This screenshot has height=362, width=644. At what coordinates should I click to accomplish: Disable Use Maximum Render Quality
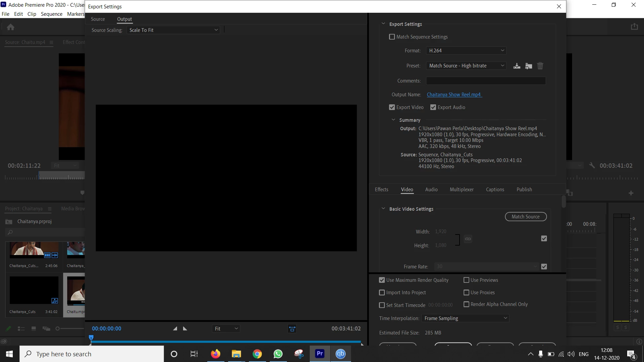click(382, 280)
